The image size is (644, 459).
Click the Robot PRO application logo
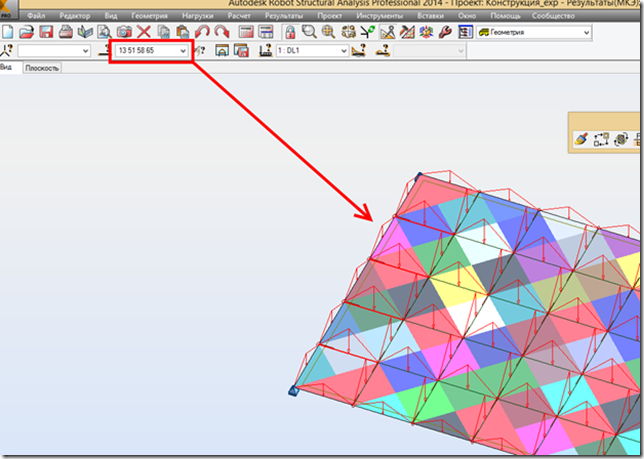point(6,9)
